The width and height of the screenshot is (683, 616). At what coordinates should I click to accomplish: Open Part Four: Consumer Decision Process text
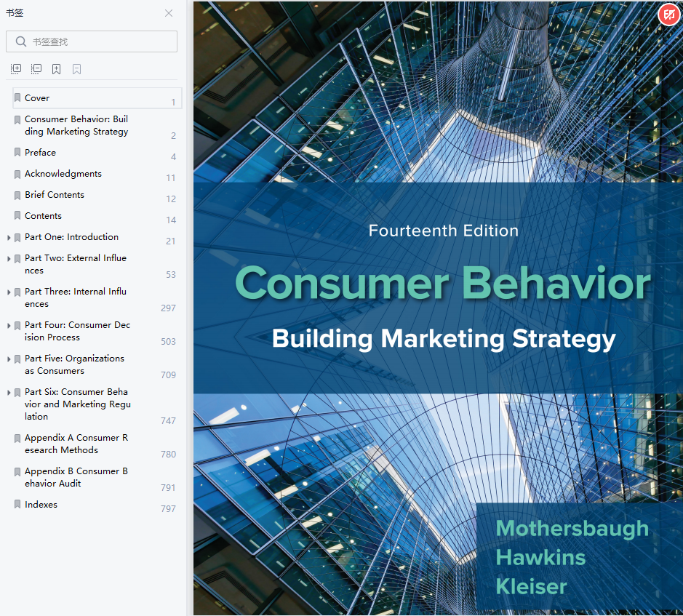(x=78, y=331)
